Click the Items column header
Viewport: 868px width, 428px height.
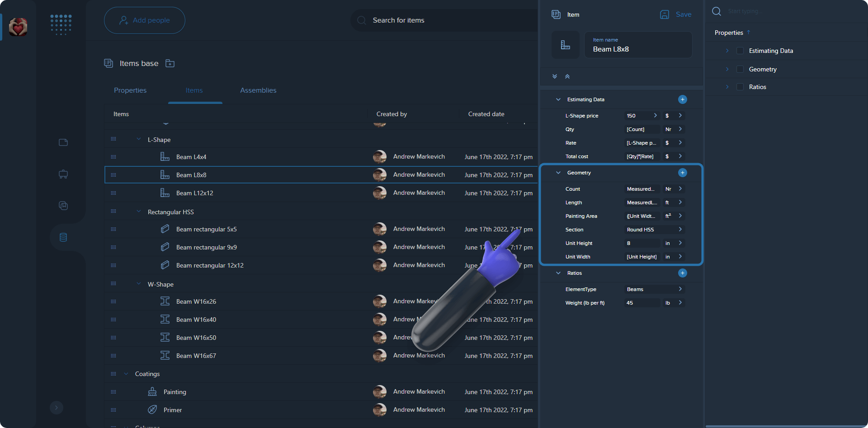point(121,114)
